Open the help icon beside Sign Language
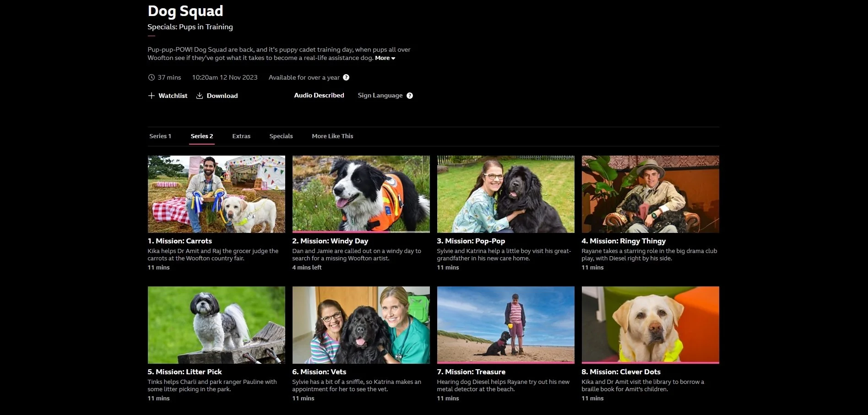868x415 pixels. 410,96
